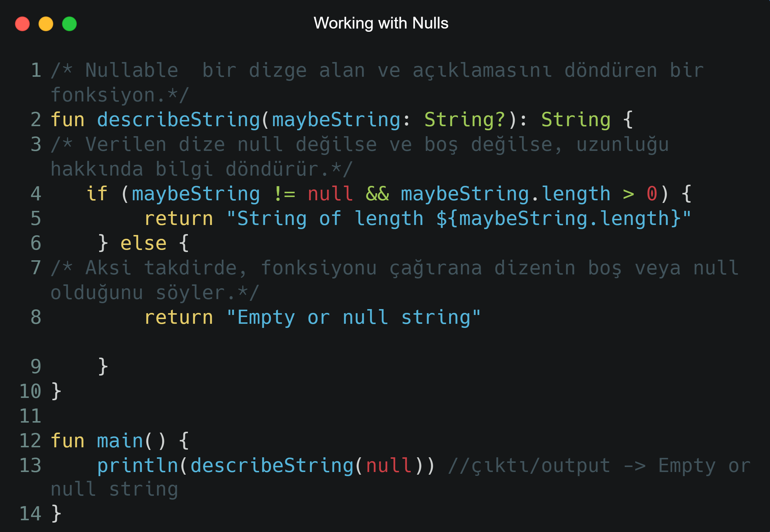Click the "Working with Nulls" window title
This screenshot has width=770, height=532.
click(381, 23)
